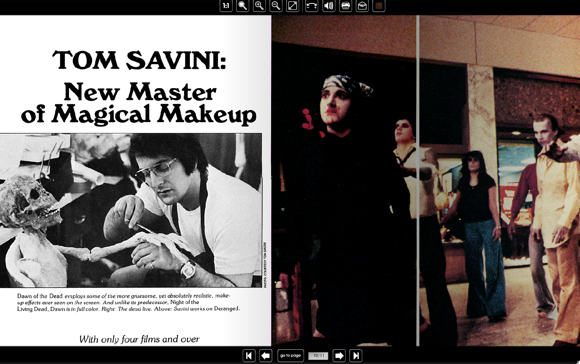The height and width of the screenshot is (364, 580).
Task: Zoom in with the plus magnifier
Action: [259, 6]
